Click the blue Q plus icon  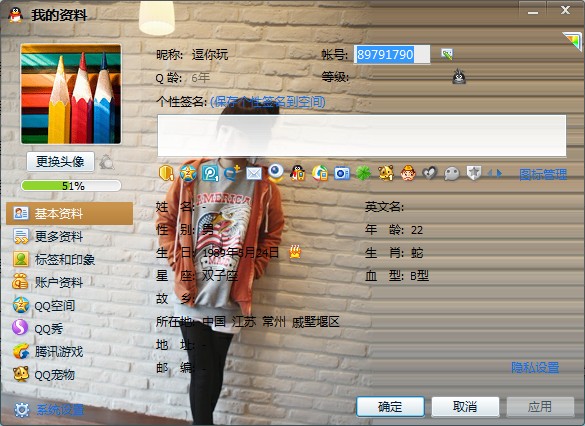232,173
